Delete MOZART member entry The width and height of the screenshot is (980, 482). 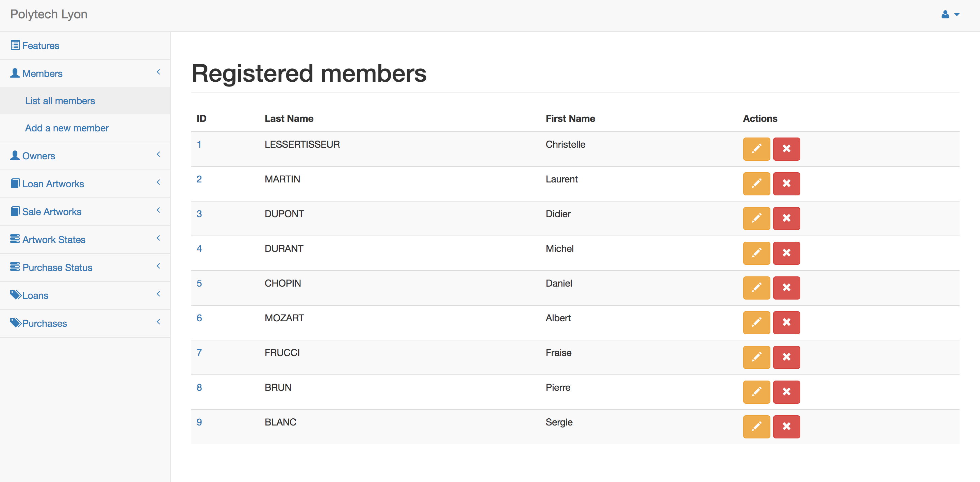[786, 322]
